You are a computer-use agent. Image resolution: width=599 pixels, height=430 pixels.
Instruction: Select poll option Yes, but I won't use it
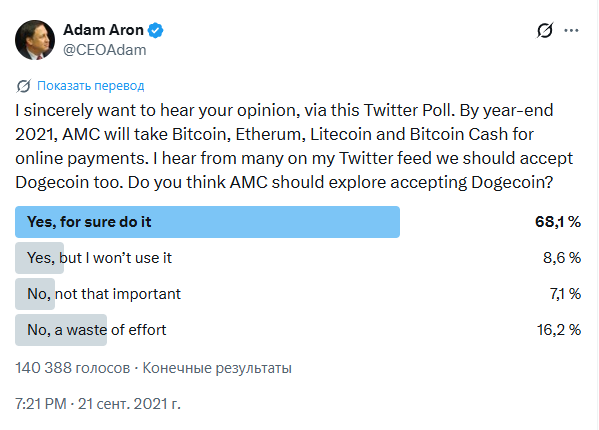tap(99, 258)
